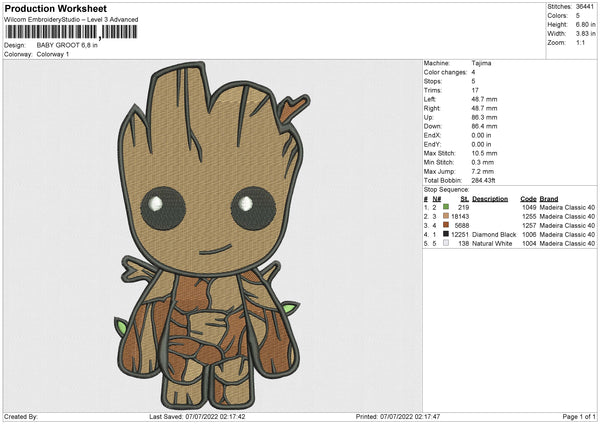This screenshot has height=424, width=600.
Task: Click the 'Code' column header
Action: [x=528, y=199]
